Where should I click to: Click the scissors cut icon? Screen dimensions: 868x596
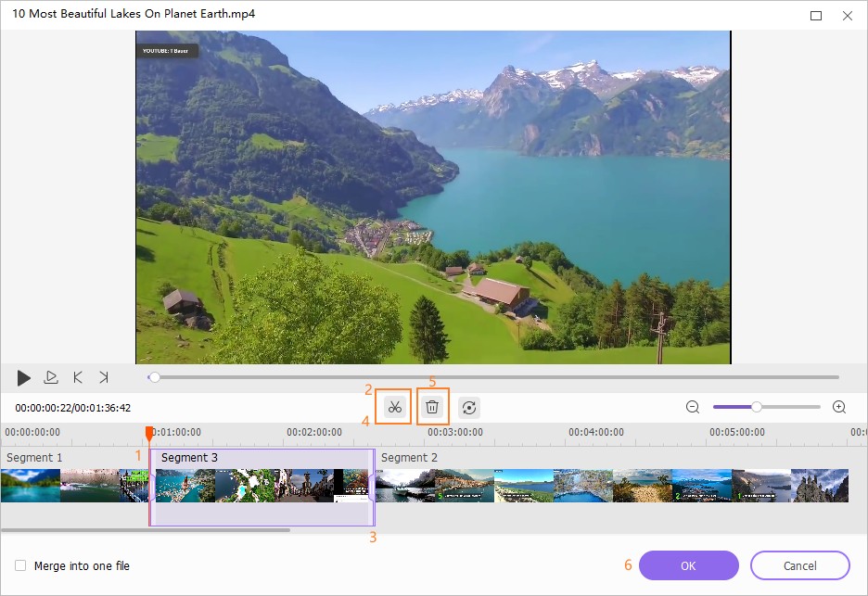tap(394, 407)
